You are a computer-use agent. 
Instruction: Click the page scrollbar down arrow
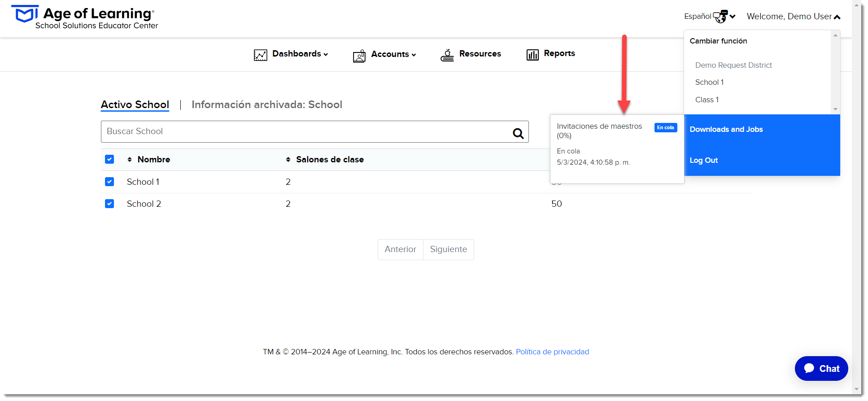click(857, 389)
